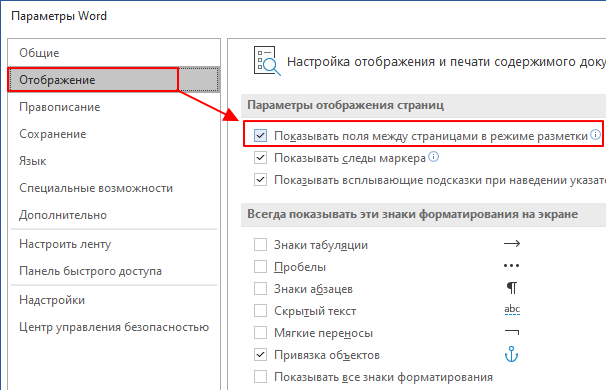This screenshot has width=606, height=390.
Task: Enable the Пробелы checkbox
Action: 260,267
